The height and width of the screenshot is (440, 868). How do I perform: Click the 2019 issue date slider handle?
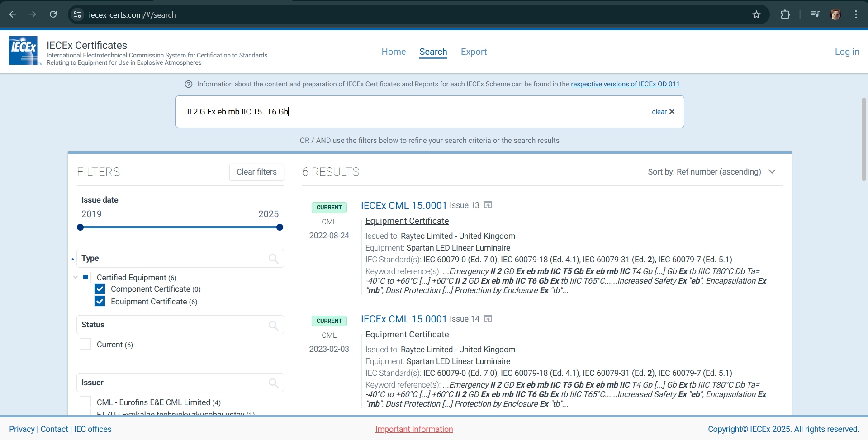click(x=81, y=227)
